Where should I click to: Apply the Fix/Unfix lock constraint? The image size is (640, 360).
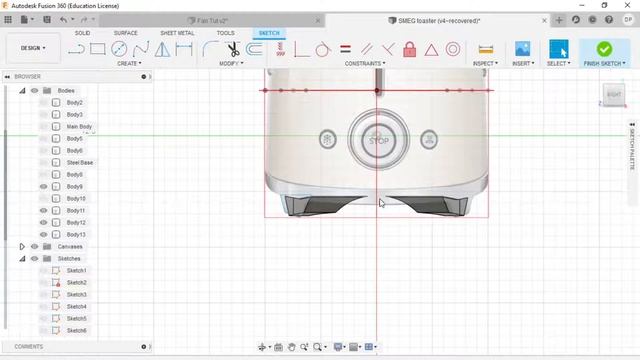click(409, 49)
